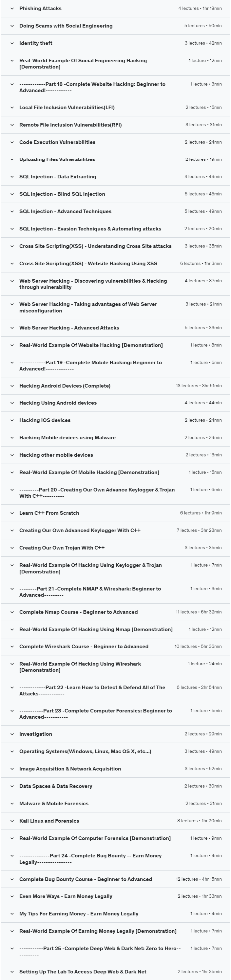Viewport: 231px width, 980px height.
Task: Expand Remote File Inclusion Vulnerabilities(RFI) chevron
Action: tap(12, 125)
